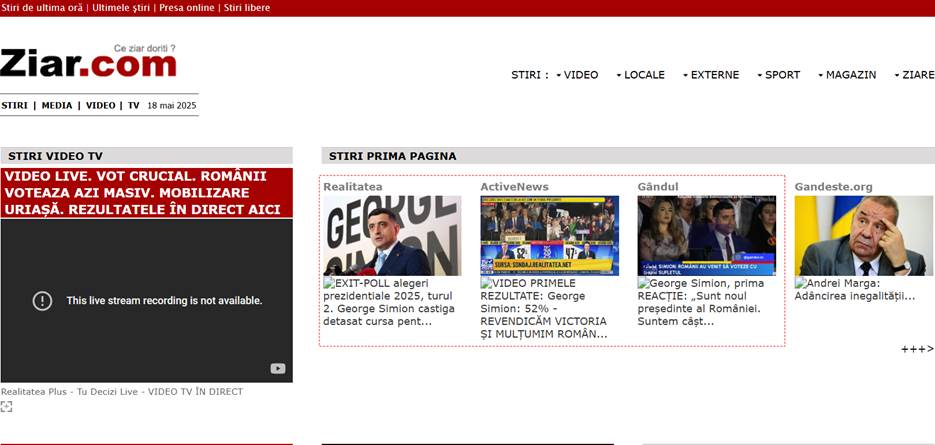Expand the EXTERNE news dropdown
This screenshot has width=935, height=445.
click(x=711, y=75)
